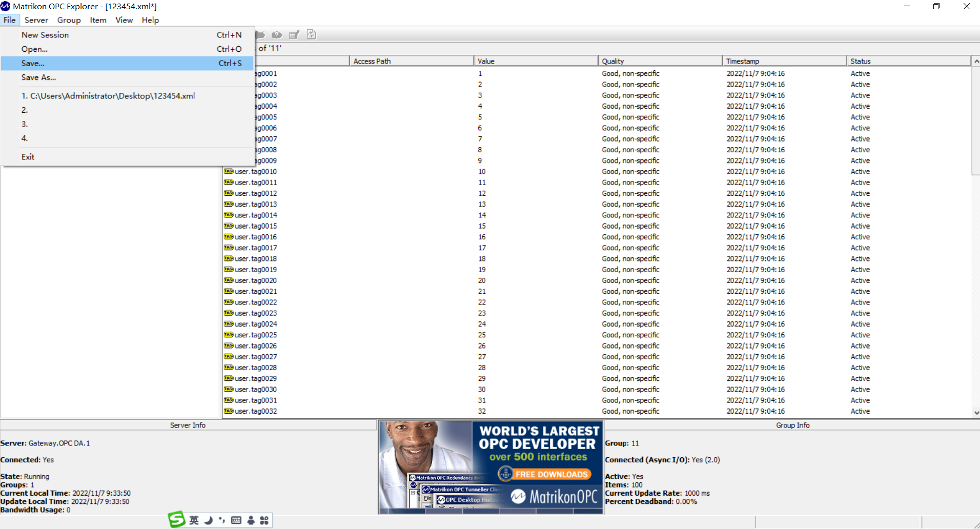Sort by the Status column header

(909, 61)
